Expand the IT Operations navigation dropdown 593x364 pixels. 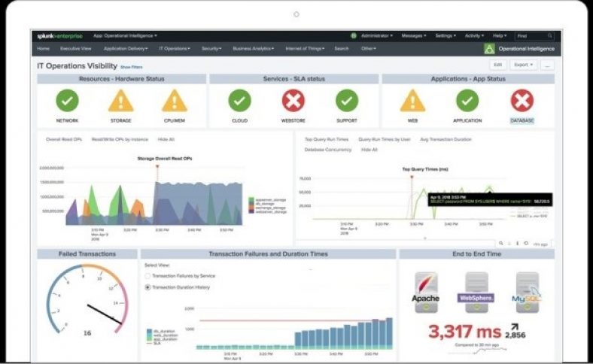point(175,49)
